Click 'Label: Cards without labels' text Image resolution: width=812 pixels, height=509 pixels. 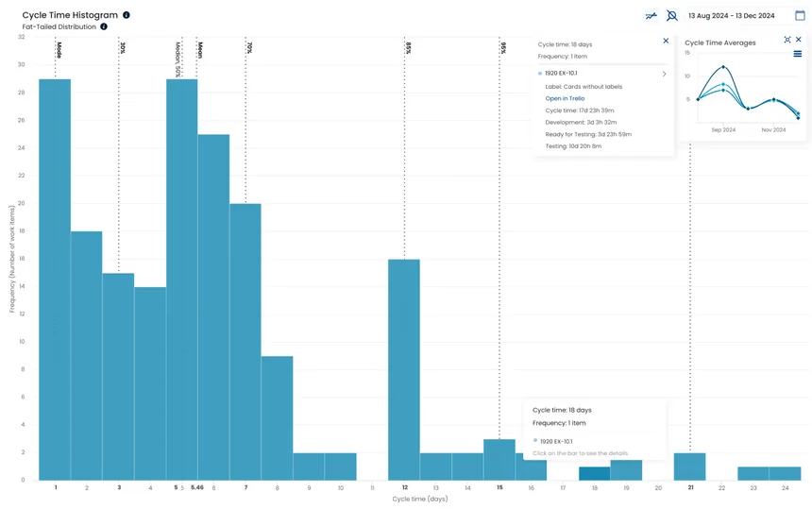584,87
